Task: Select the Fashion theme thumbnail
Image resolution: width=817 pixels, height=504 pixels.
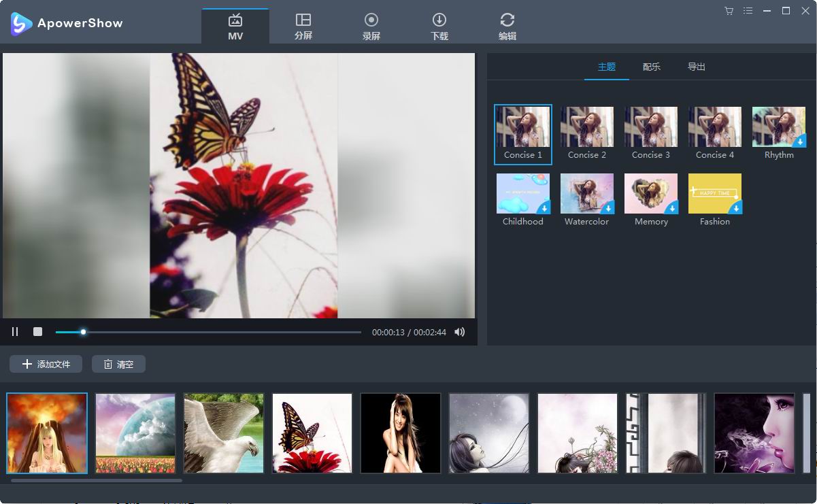Action: click(715, 193)
